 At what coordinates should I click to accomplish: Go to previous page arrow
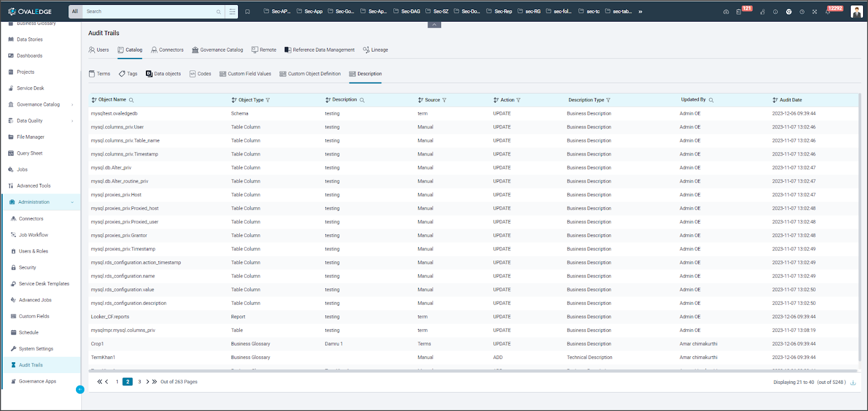point(107,382)
